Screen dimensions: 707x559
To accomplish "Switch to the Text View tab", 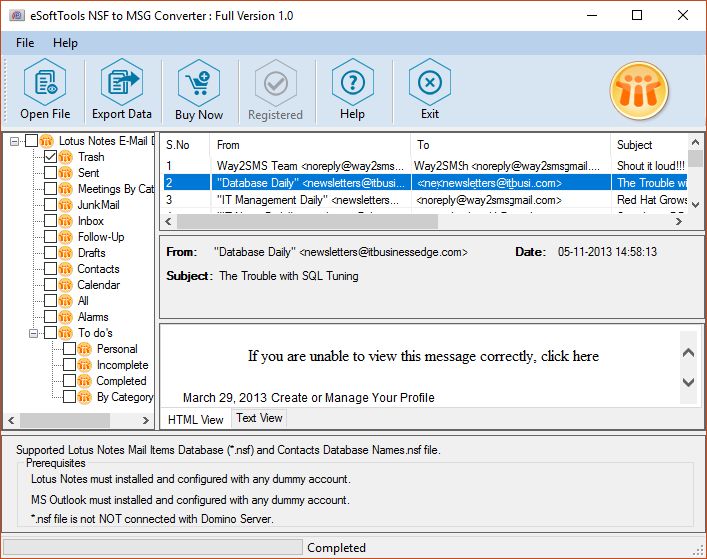I will [x=259, y=418].
